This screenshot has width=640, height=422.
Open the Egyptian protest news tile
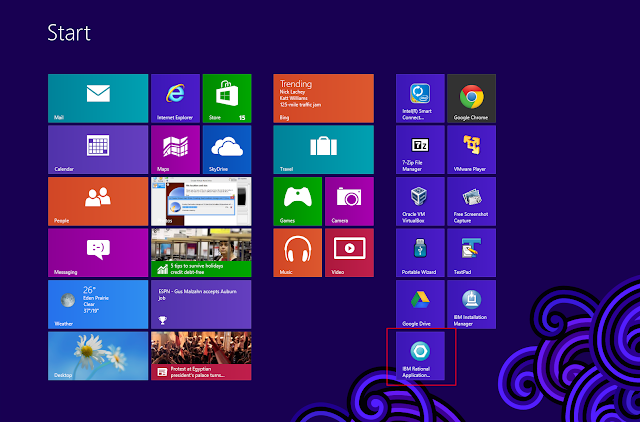[x=201, y=356]
